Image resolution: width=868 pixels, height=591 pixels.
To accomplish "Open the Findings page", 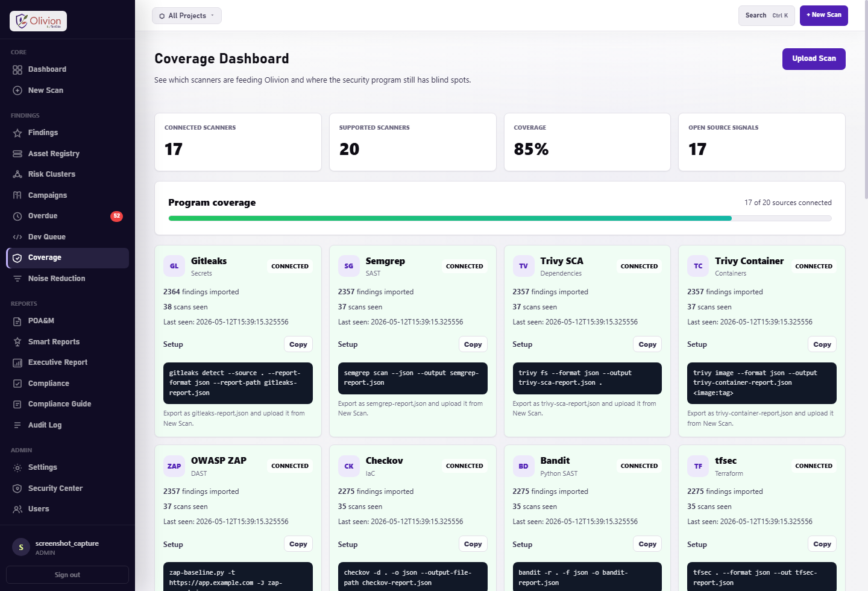I will point(68,133).
